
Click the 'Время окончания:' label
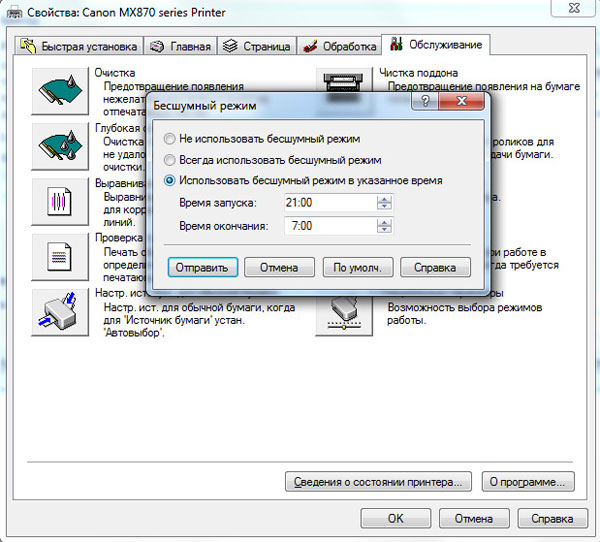(224, 226)
